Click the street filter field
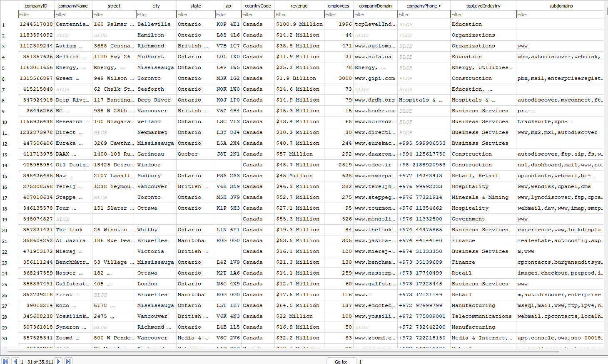608x364 pixels. coord(114,15)
